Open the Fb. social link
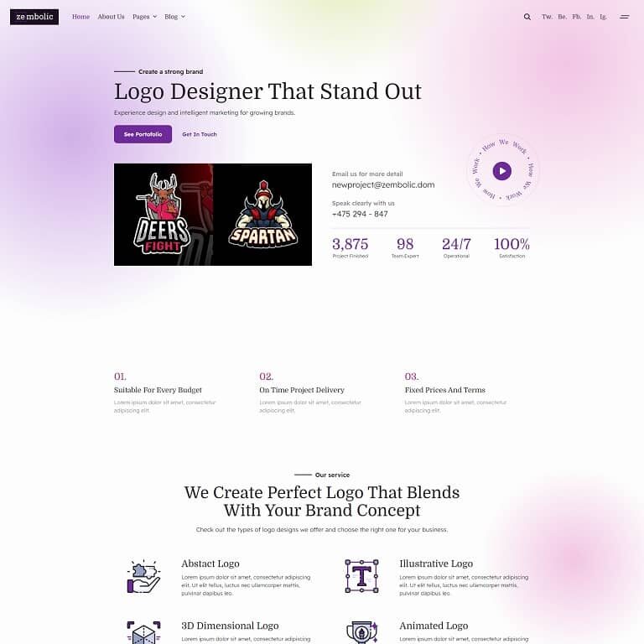 (x=577, y=17)
